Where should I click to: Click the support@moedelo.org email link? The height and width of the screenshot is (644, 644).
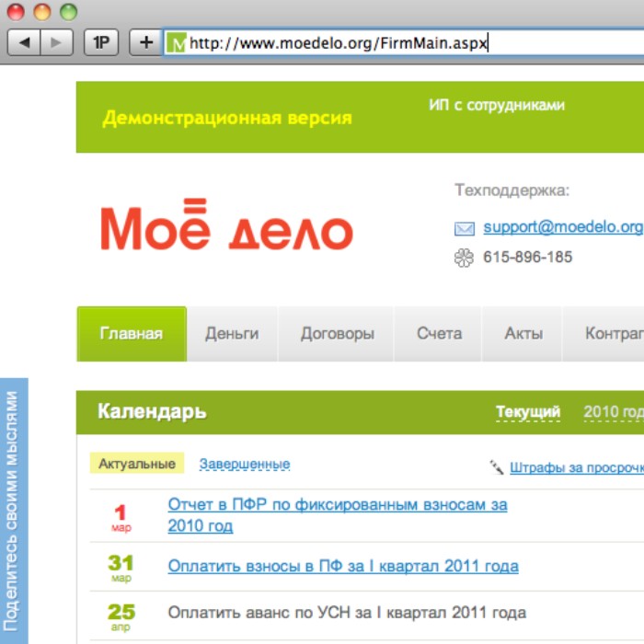point(562,226)
